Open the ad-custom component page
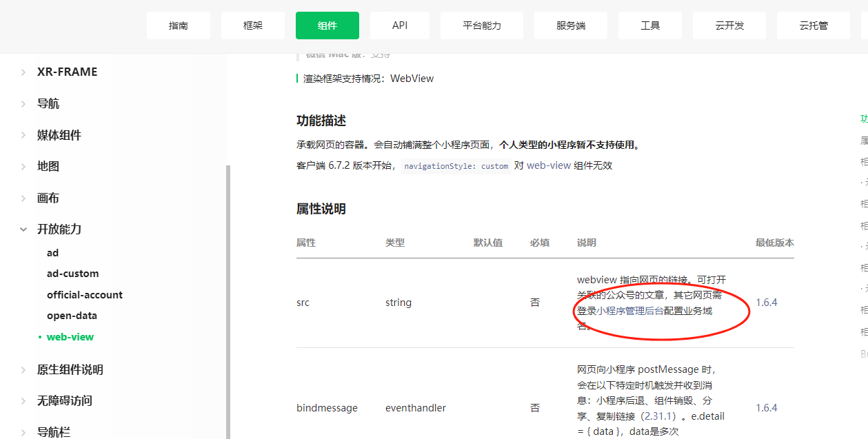868x439 pixels. point(72,274)
